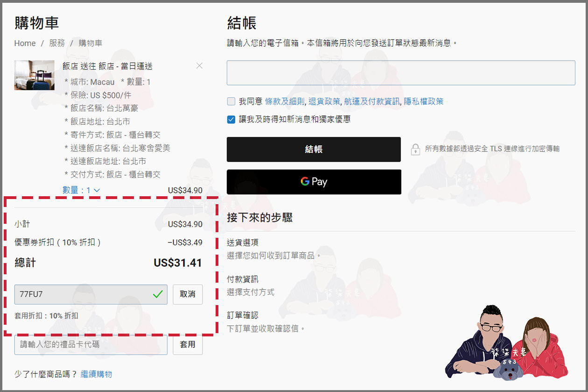Open the 條款及細則 terms link
This screenshot has height=392, width=588.
285,101
